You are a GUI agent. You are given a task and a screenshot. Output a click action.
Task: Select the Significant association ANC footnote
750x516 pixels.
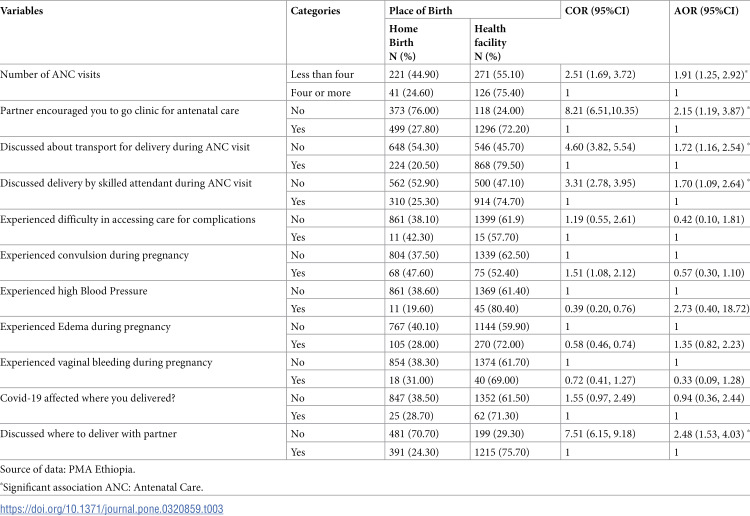102,487
